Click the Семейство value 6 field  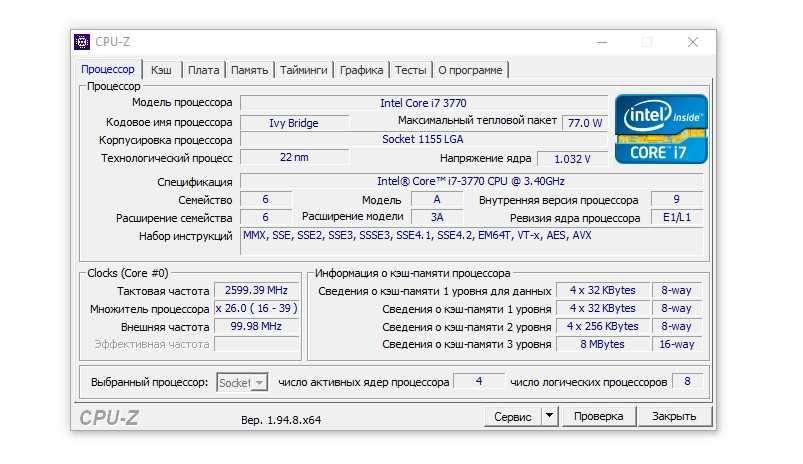click(265, 199)
